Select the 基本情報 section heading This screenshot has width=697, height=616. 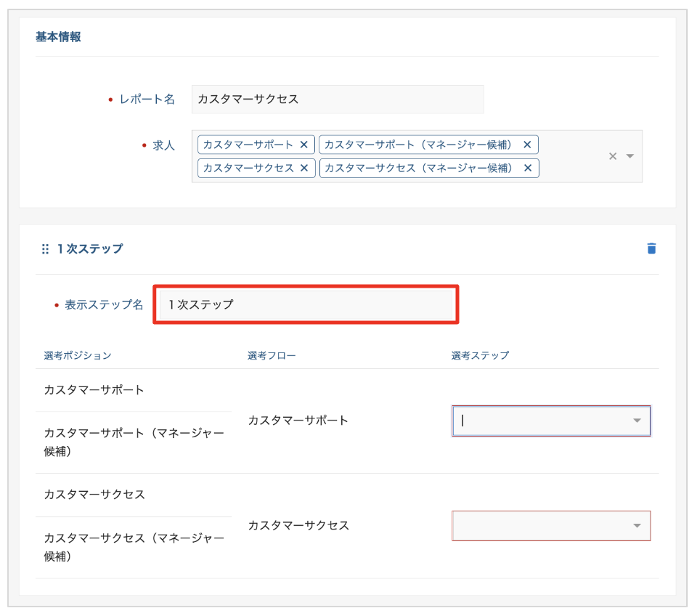click(x=58, y=37)
